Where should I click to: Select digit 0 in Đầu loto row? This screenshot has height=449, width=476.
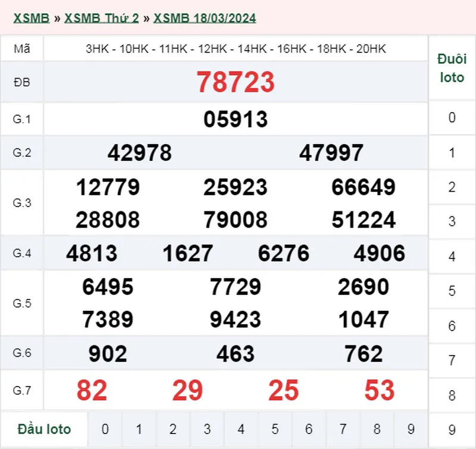click(x=105, y=429)
